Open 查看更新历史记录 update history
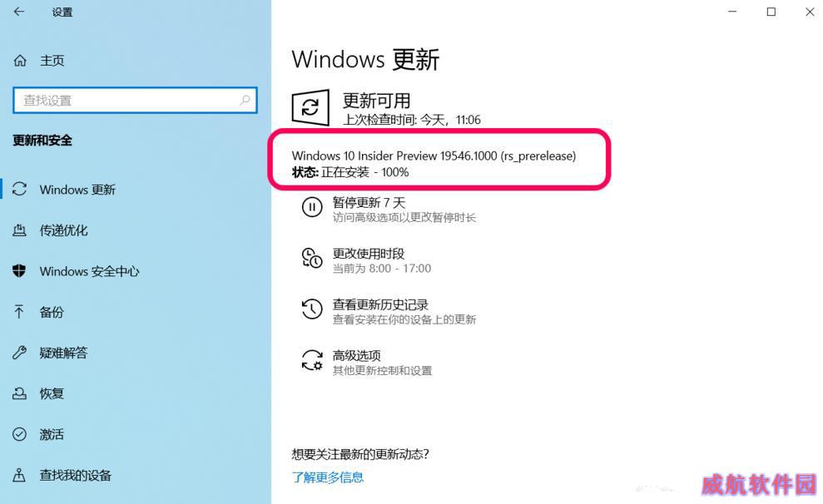This screenshot has width=823, height=504. 389,312
